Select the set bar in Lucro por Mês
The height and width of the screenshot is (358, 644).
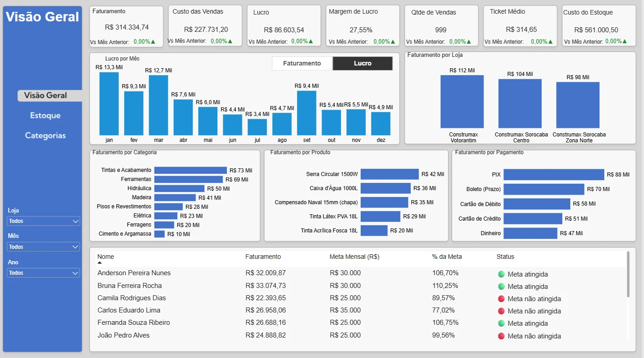(x=307, y=113)
